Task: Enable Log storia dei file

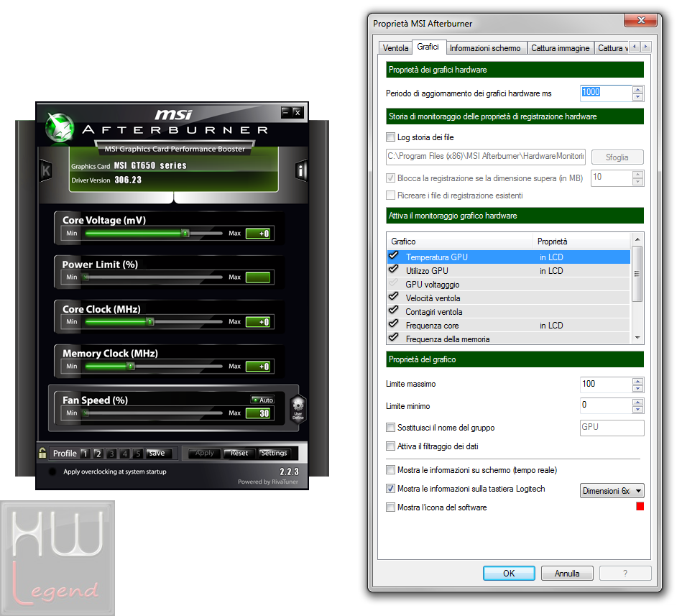Action: (390, 137)
